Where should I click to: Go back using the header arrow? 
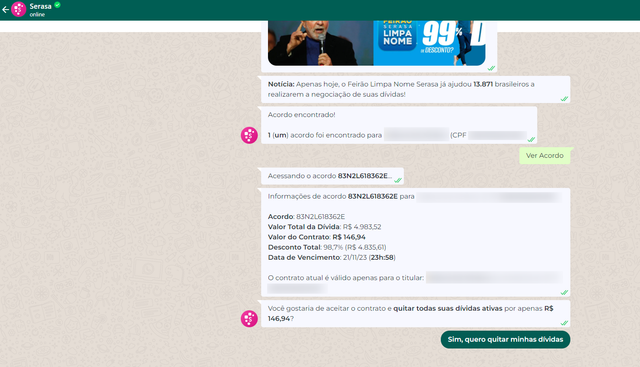pyautogui.click(x=5, y=10)
